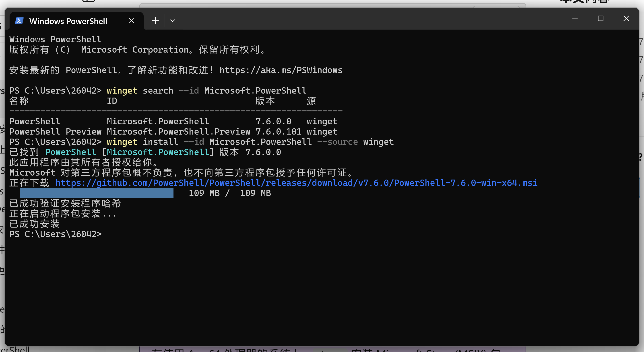Click the '--source' option in the install command

pos(338,142)
